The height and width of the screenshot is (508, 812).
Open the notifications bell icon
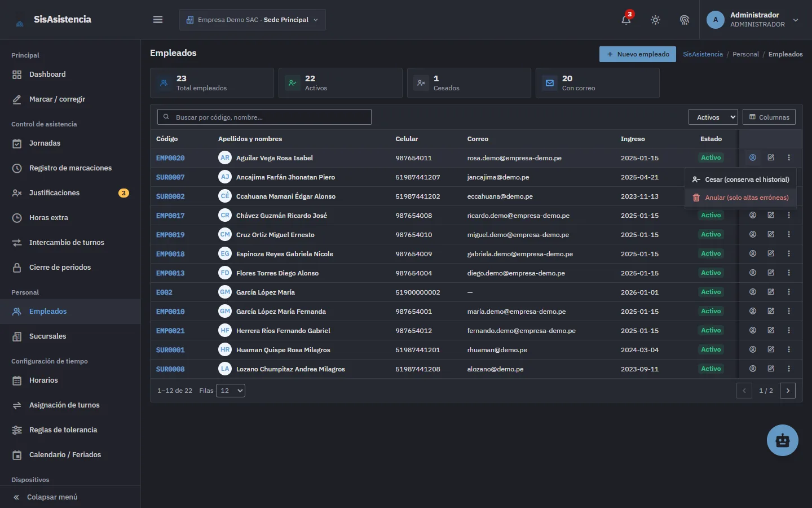[x=626, y=20]
